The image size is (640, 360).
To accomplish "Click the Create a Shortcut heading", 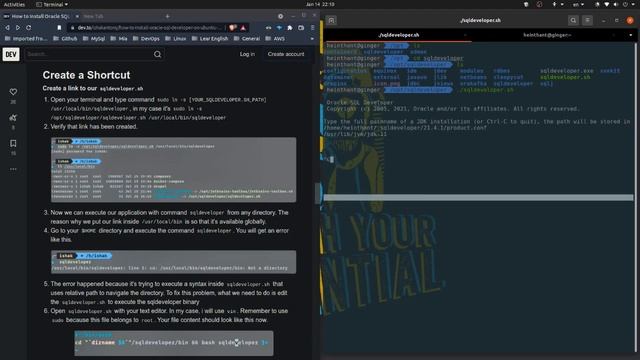I will [86, 75].
